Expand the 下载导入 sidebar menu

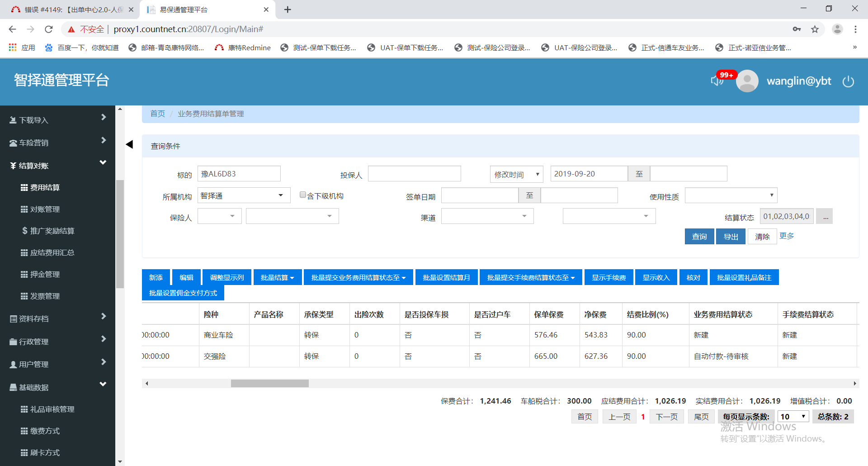coord(57,120)
